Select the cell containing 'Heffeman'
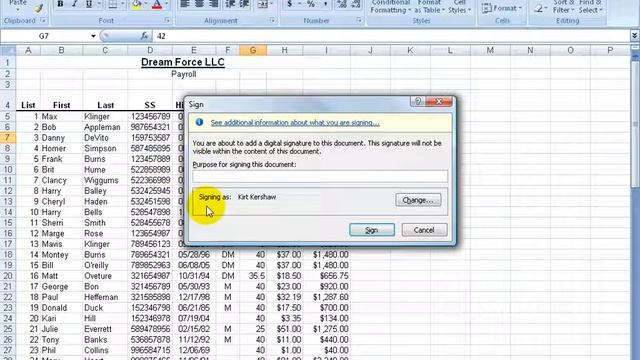Image resolution: width=640 pixels, height=360 pixels. click(105, 297)
